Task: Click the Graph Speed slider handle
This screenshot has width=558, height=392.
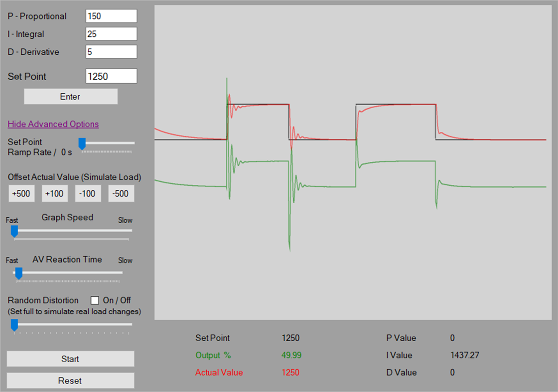Action: tap(13, 231)
